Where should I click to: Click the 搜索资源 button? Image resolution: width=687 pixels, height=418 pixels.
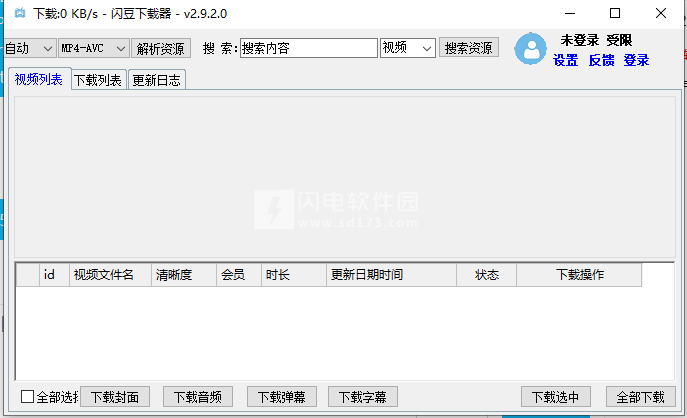coord(468,48)
